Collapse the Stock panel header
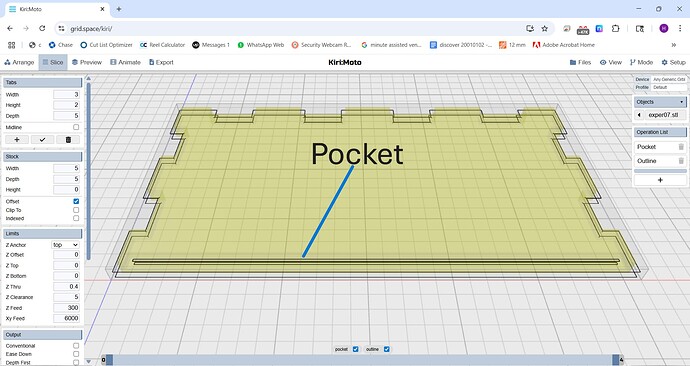Viewport: 690px width, 366px height. 43,157
